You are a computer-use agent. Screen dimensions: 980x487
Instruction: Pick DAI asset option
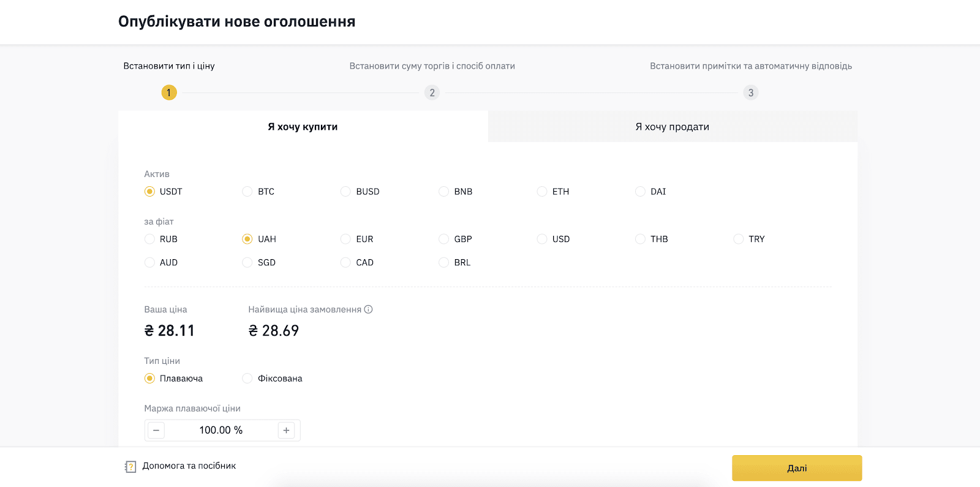point(640,192)
